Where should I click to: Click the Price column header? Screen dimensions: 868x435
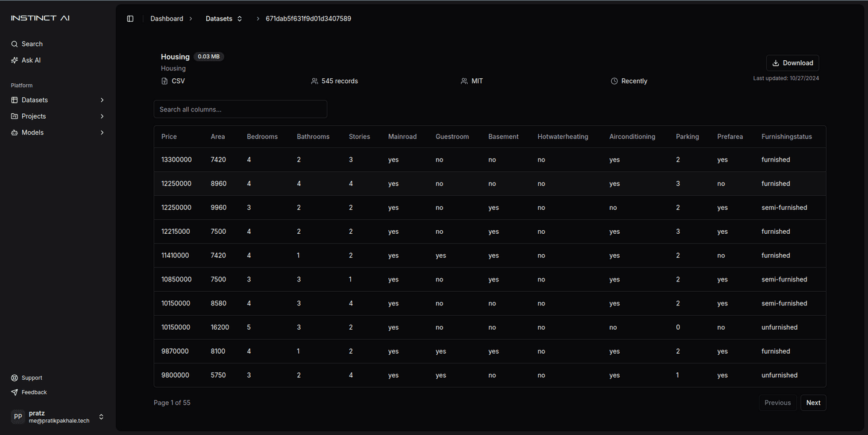pos(169,137)
